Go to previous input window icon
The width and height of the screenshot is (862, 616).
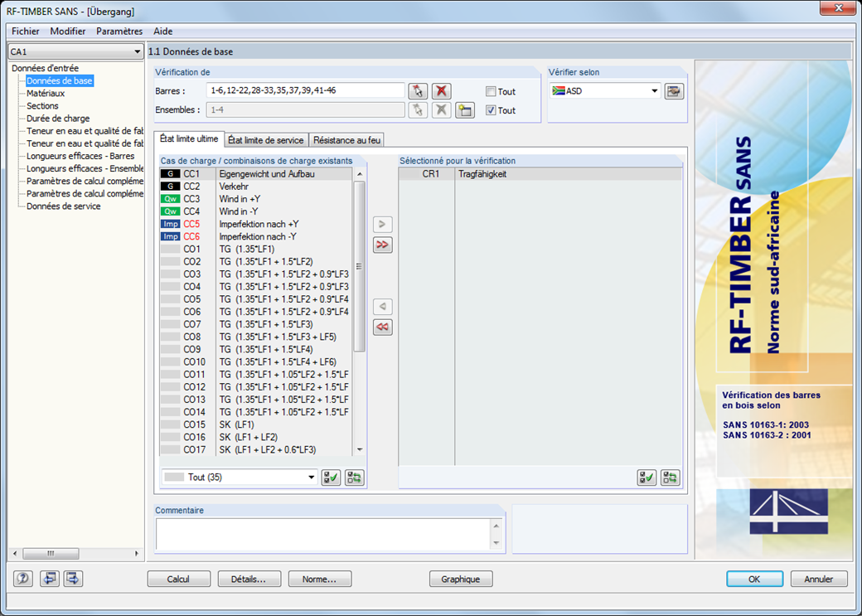[x=50, y=579]
